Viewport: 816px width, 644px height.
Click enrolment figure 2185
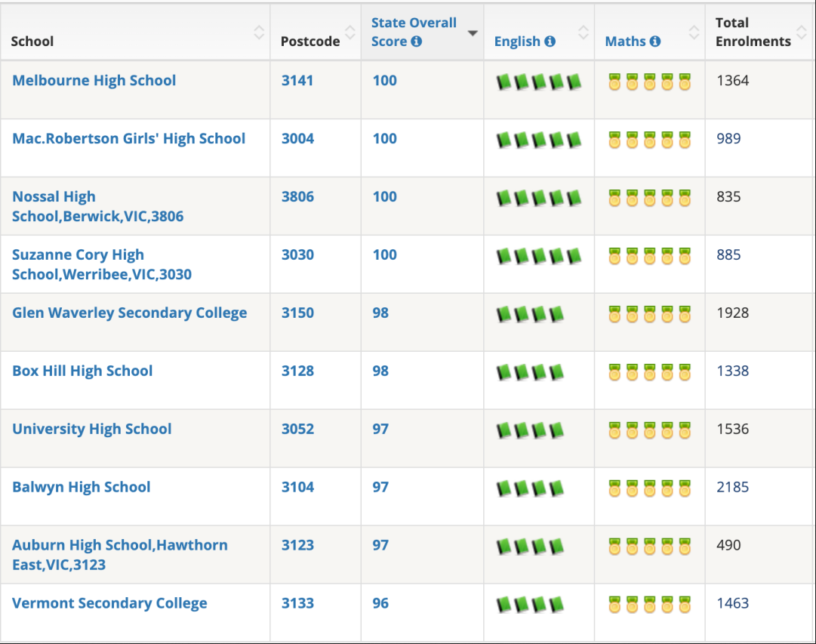pyautogui.click(x=733, y=487)
